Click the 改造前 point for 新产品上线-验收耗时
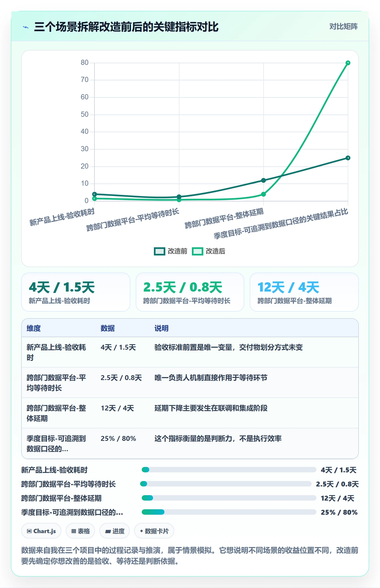The width and height of the screenshot is (380, 588). (x=94, y=194)
